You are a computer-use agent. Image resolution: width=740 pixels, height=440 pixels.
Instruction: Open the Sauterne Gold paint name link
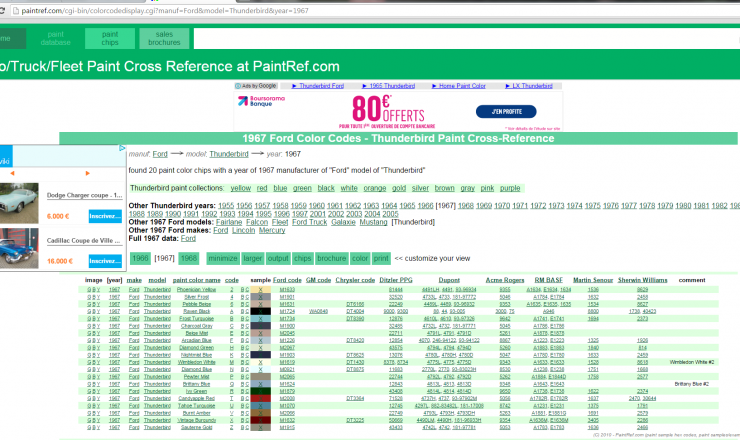coord(196,428)
